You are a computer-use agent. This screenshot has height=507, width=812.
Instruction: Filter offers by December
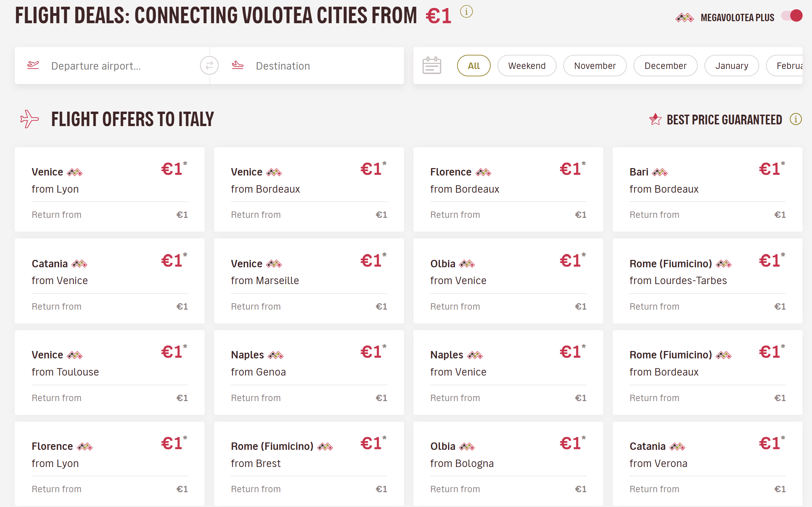point(665,66)
